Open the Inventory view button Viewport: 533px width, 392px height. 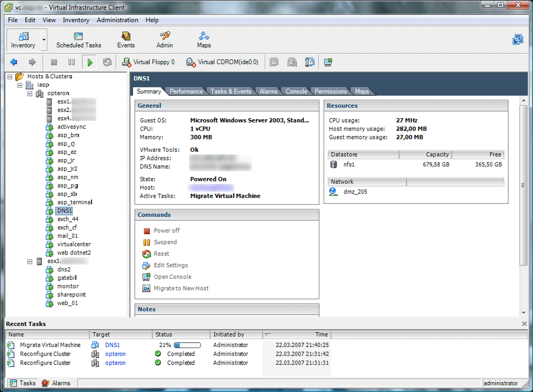pyautogui.click(x=23, y=40)
